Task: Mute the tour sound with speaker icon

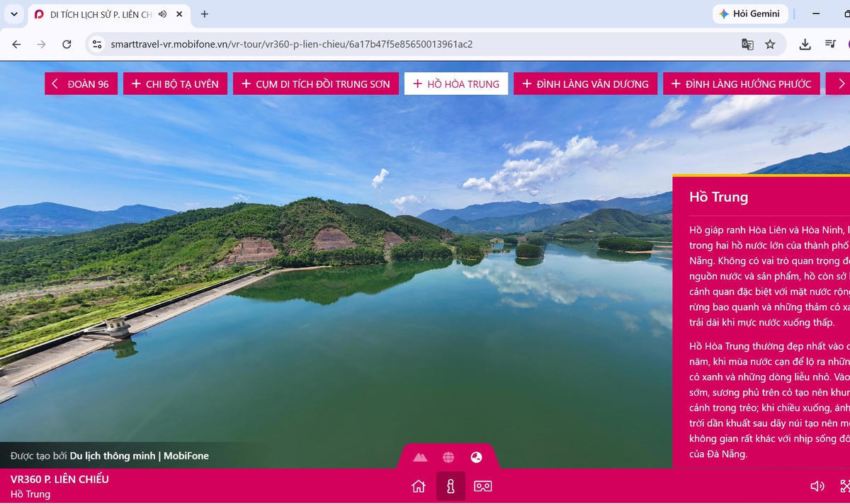Action: [x=817, y=486]
